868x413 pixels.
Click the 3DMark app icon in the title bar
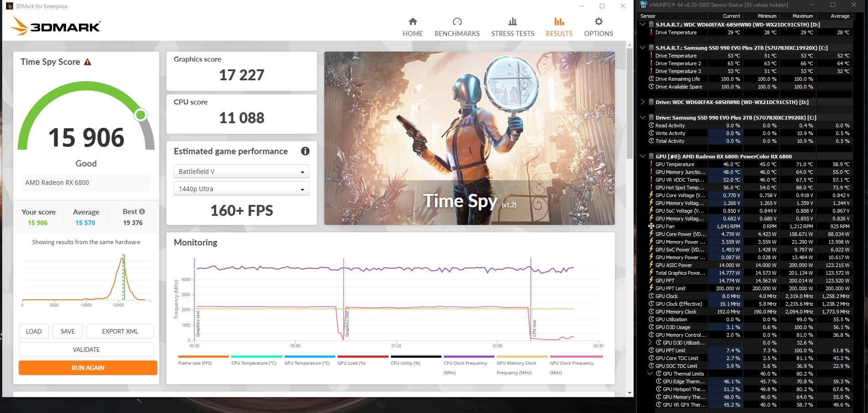(9, 6)
